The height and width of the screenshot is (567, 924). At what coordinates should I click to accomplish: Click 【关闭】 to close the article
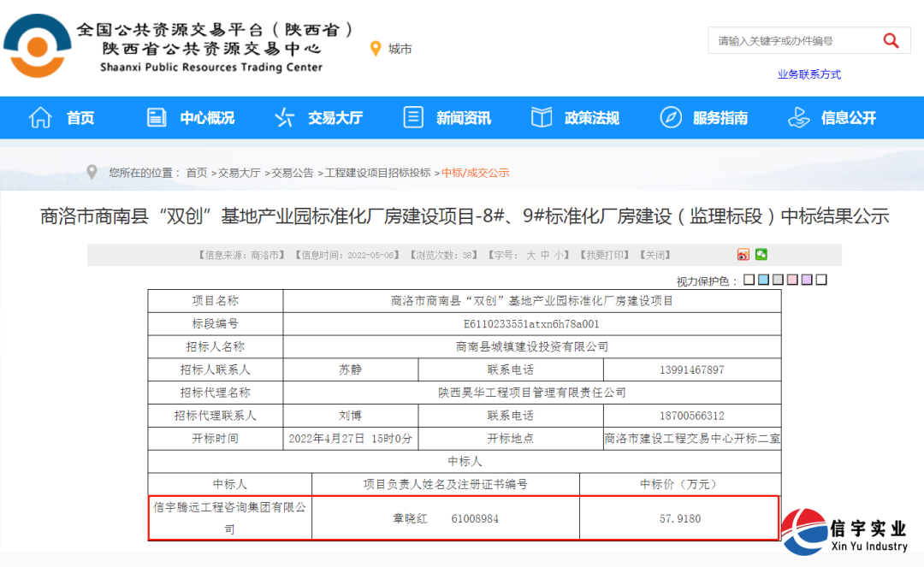(x=657, y=254)
